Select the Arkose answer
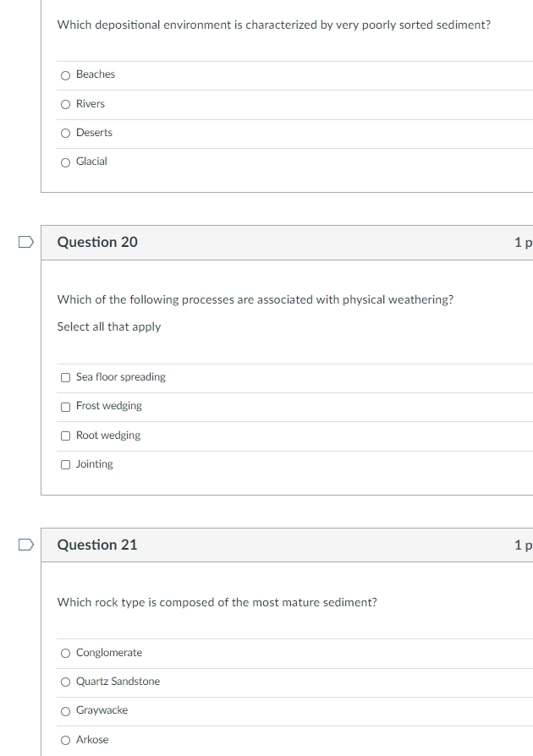The height and width of the screenshot is (756, 533). (x=66, y=741)
